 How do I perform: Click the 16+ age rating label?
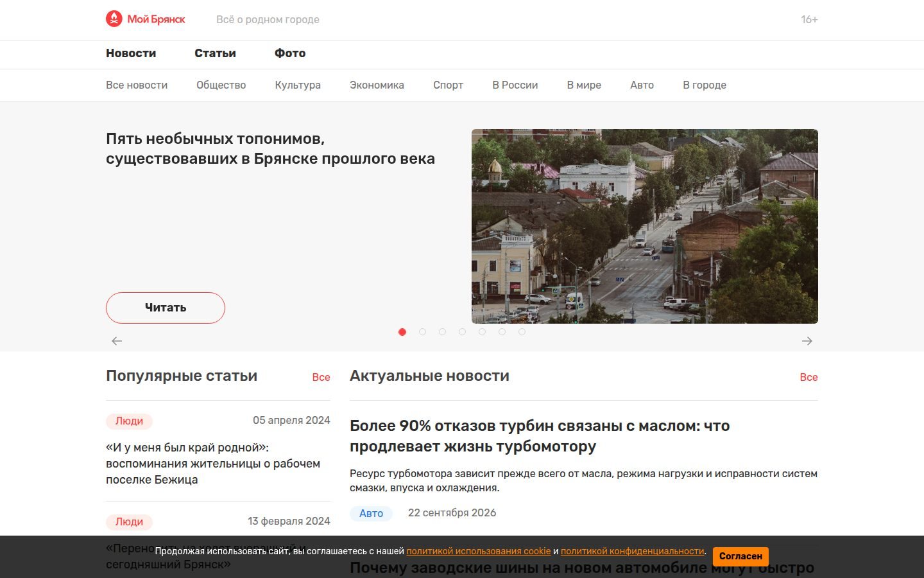coord(809,20)
